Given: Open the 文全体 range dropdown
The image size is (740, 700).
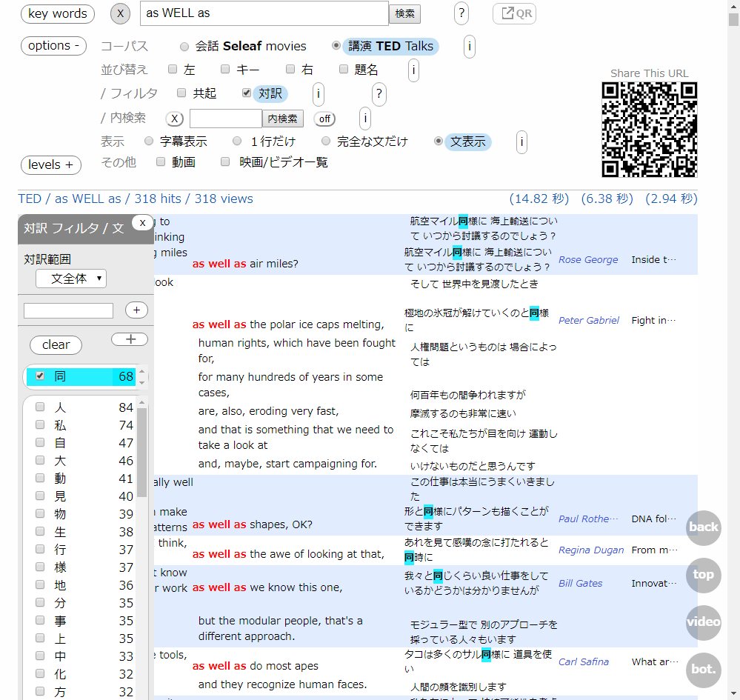Looking at the screenshot, I should [71, 279].
